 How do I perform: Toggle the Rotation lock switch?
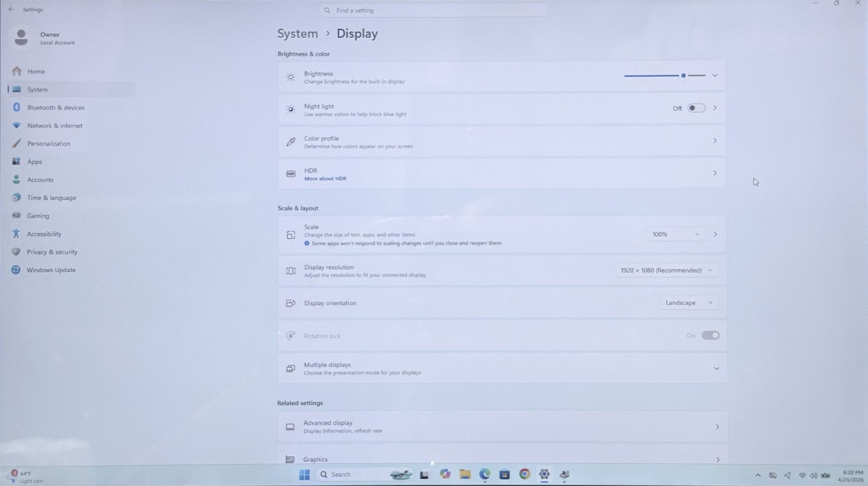tap(711, 336)
